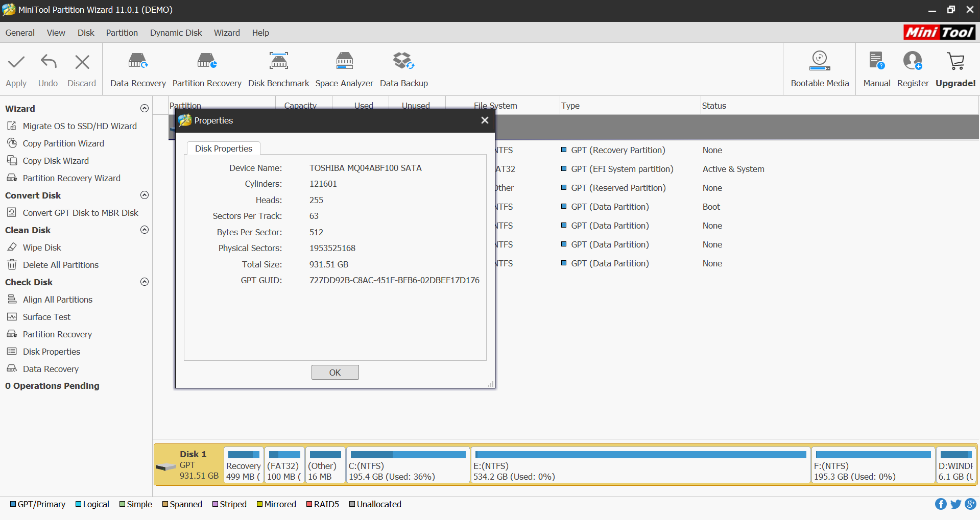This screenshot has height=520, width=980.
Task: Open the Data Recovery tool
Action: [x=138, y=69]
